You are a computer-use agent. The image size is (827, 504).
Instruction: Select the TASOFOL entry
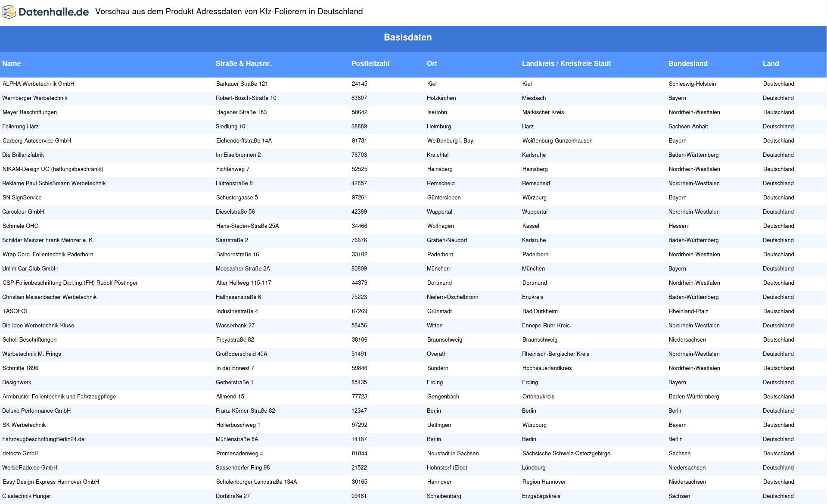click(16, 311)
